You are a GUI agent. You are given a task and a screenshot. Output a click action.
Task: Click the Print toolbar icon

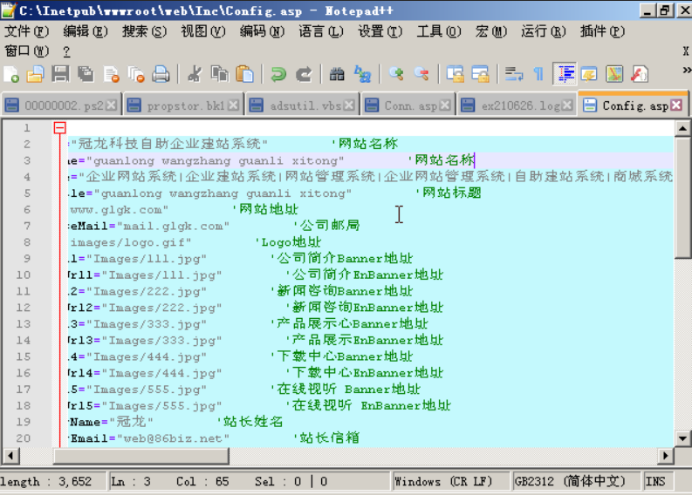[x=160, y=74]
